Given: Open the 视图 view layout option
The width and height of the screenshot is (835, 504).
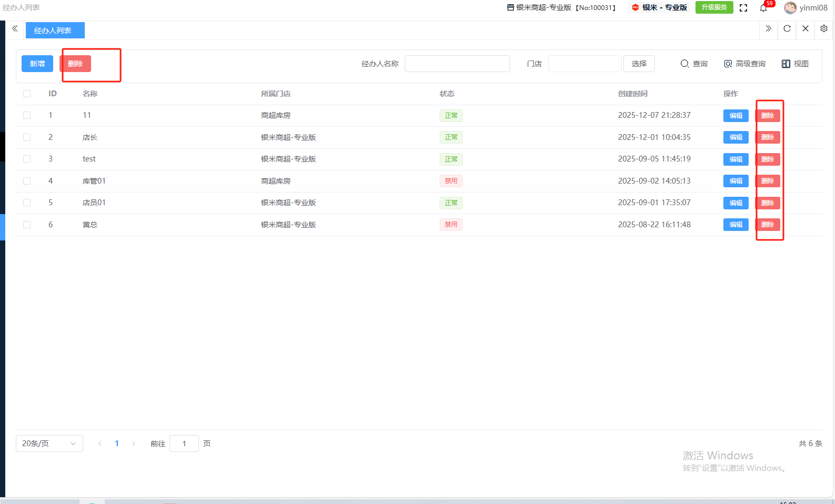Looking at the screenshot, I should click(x=795, y=64).
